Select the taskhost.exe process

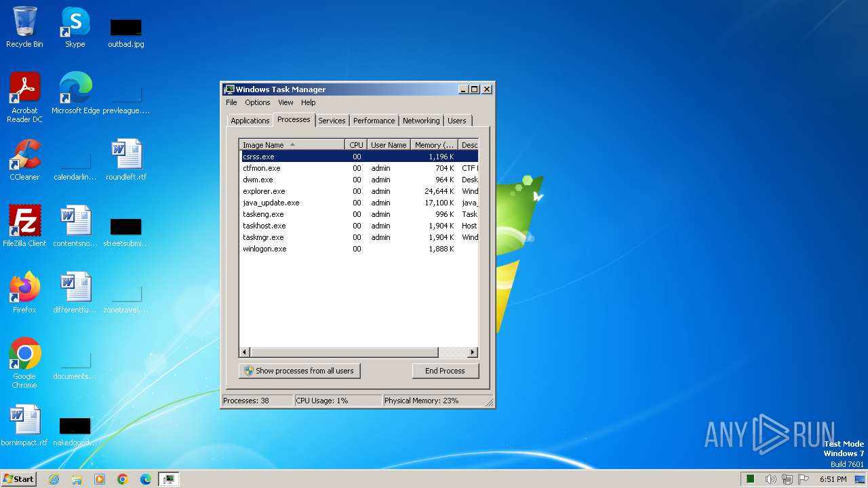click(359, 226)
